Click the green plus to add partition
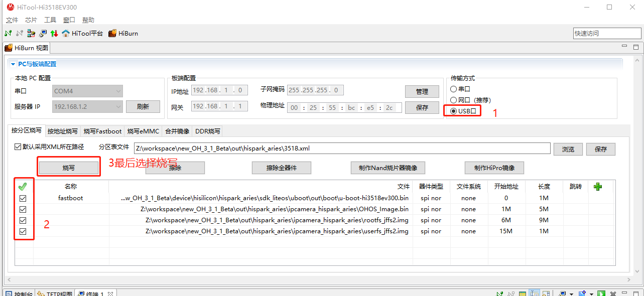This screenshot has width=644, height=296. [597, 187]
